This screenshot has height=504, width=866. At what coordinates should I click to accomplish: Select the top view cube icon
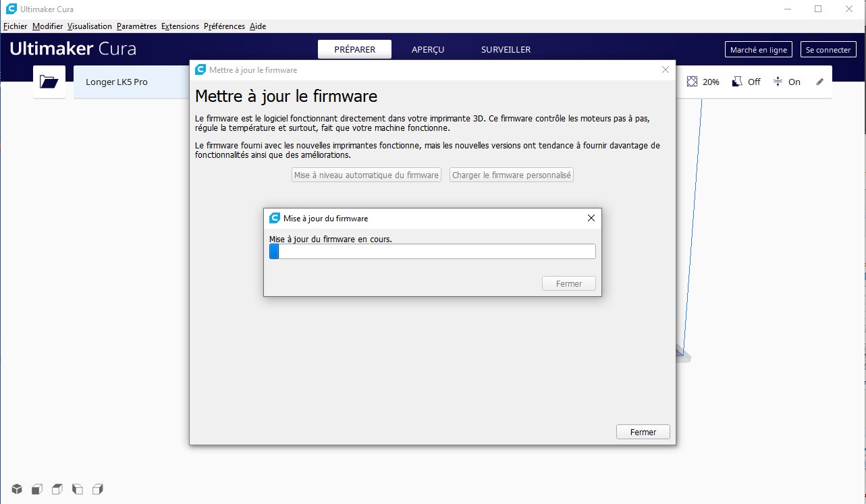[57, 488]
